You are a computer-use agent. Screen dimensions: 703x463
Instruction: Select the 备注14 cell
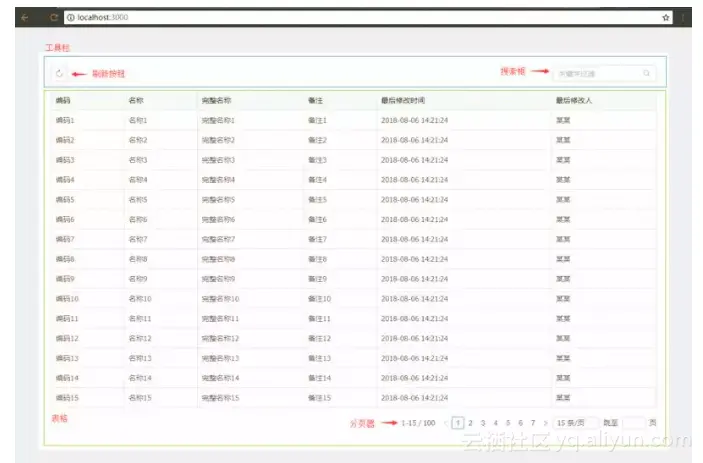coord(319,378)
